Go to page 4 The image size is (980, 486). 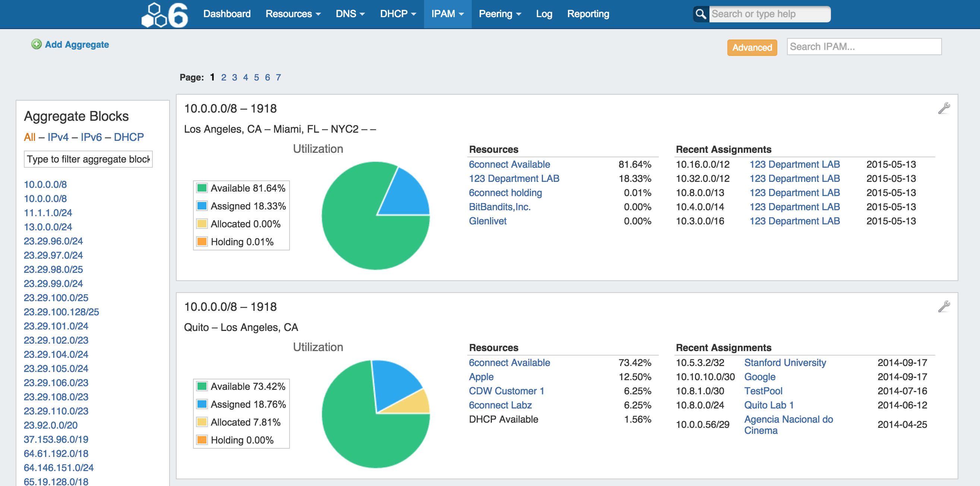[246, 77]
